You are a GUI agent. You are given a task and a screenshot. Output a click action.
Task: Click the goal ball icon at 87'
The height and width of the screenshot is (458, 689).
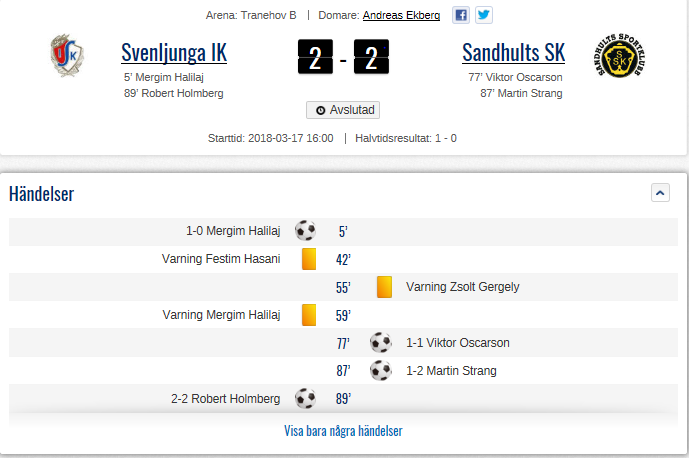pyautogui.click(x=380, y=371)
